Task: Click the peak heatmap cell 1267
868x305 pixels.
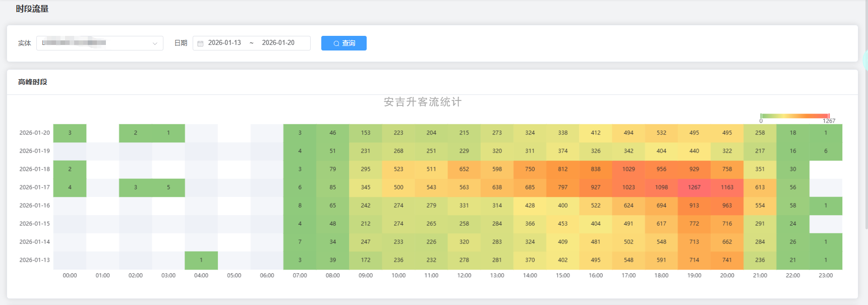Action: (694, 187)
